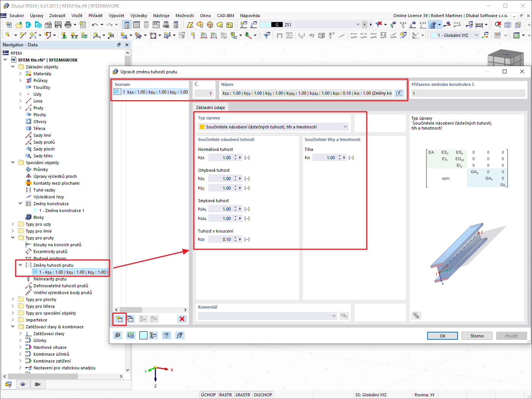
Task: Create a new stiffness modification entry
Action: (x=119, y=319)
